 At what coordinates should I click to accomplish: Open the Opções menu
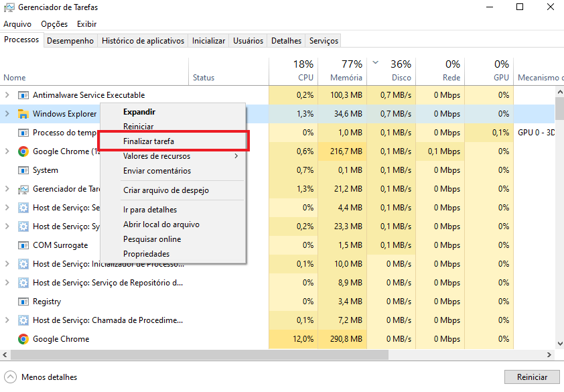click(x=54, y=24)
